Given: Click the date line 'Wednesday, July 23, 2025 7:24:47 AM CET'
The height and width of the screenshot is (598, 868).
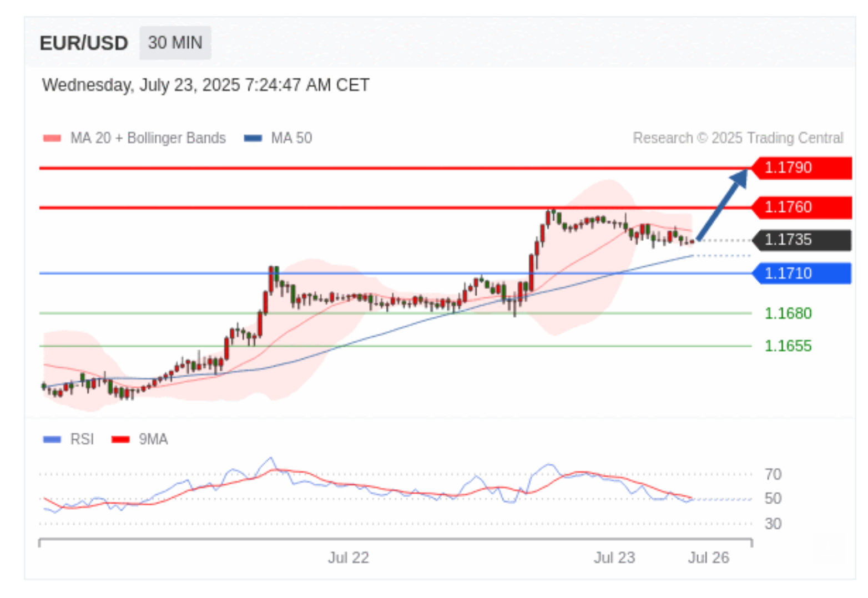Looking at the screenshot, I should click(x=205, y=85).
